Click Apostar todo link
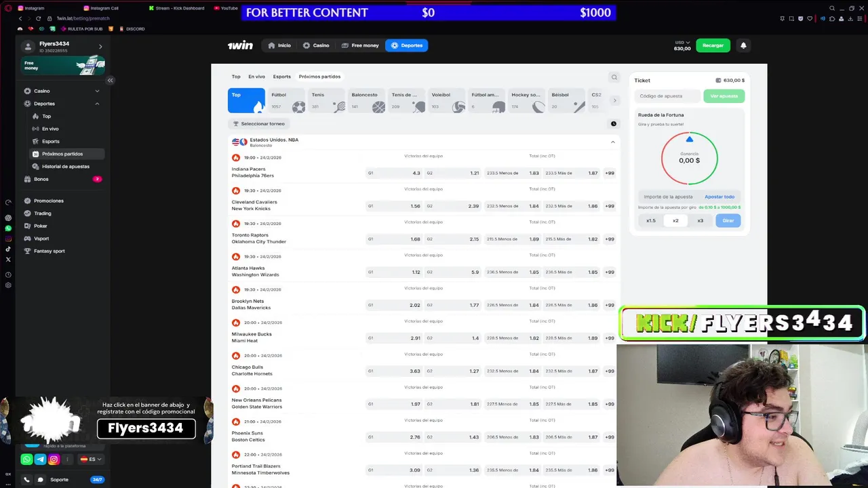 (719, 197)
